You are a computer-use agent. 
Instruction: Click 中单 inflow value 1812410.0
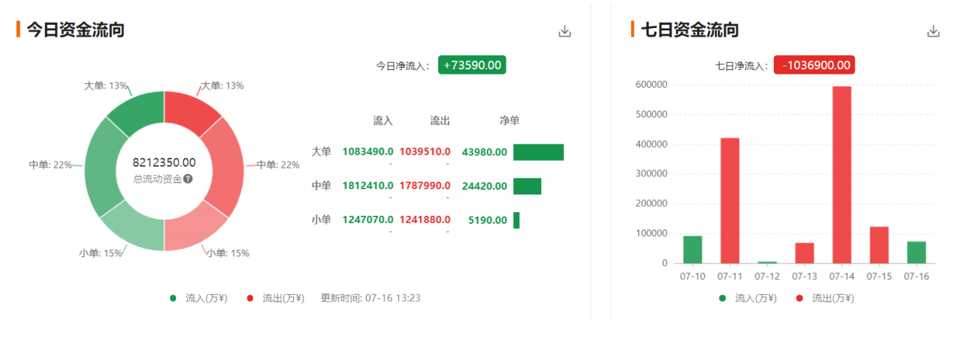pyautogui.click(x=367, y=186)
